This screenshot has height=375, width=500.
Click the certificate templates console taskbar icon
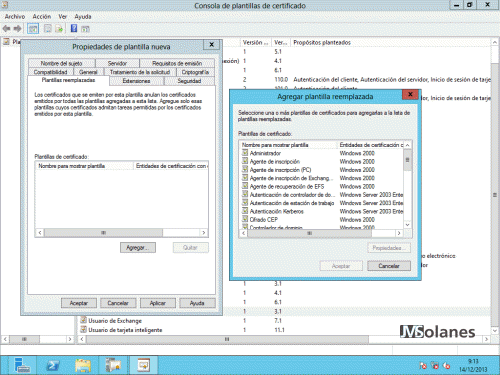click(x=144, y=365)
